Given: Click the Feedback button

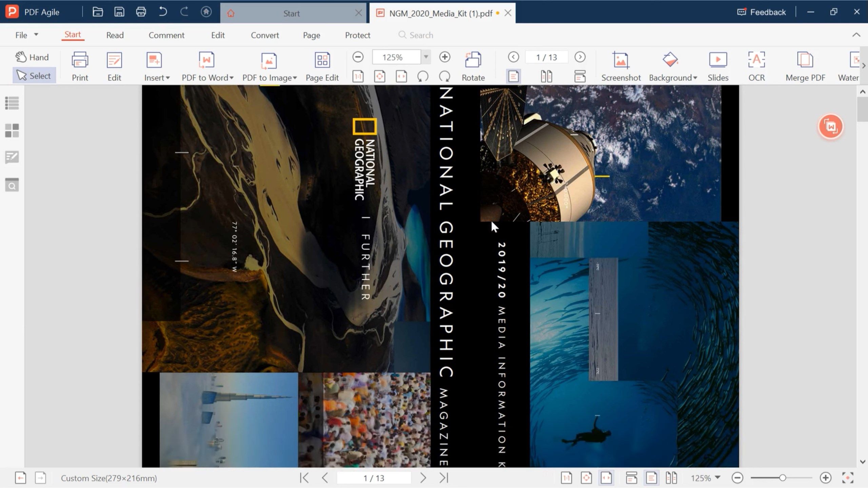Looking at the screenshot, I should (x=762, y=12).
